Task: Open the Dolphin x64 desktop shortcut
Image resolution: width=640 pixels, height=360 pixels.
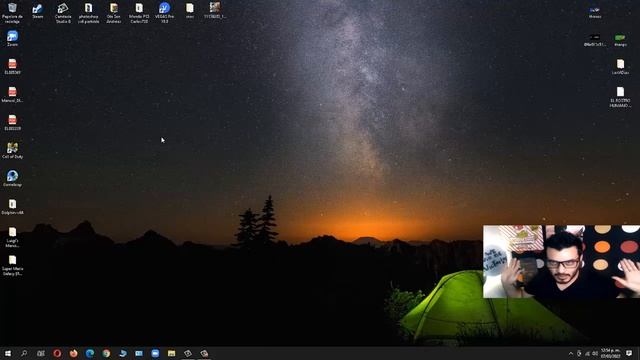Action: coord(12,207)
